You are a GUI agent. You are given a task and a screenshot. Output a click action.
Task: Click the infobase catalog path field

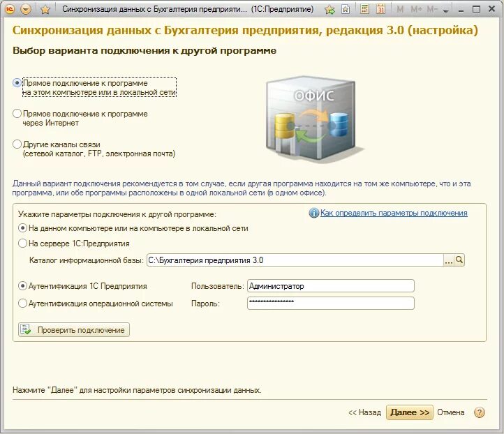tap(295, 260)
